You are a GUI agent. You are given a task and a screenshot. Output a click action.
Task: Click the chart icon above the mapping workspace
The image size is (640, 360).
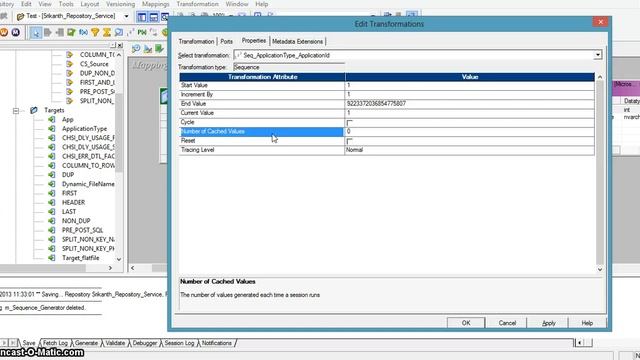pyautogui.click(x=148, y=49)
